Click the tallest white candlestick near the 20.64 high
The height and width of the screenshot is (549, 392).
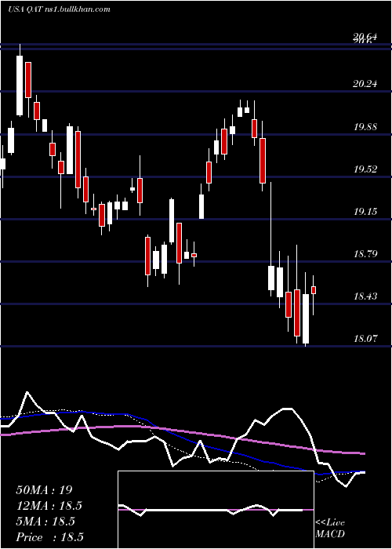[x=20, y=85]
